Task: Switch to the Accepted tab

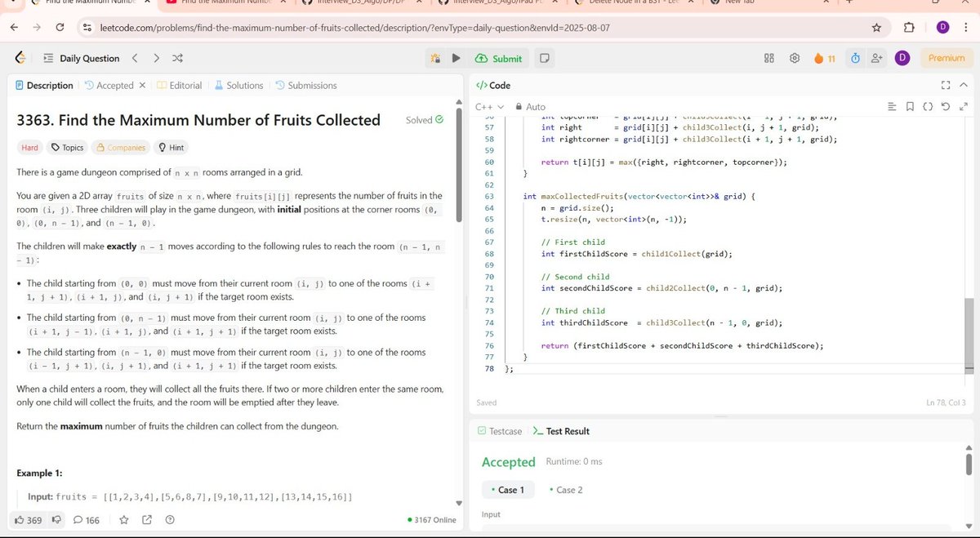Action: 109,85
